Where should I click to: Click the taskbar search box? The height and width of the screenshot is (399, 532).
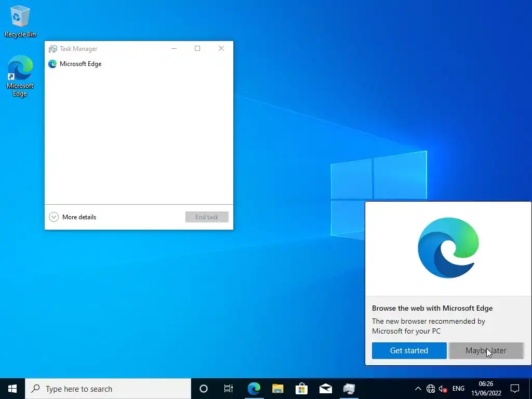[108, 389]
